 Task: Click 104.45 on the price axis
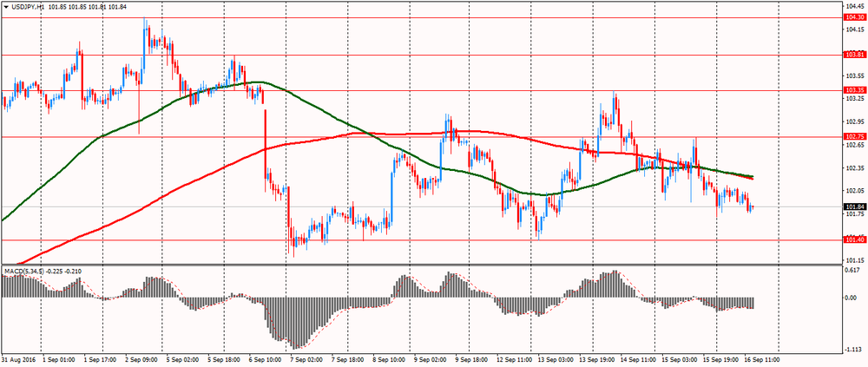point(856,6)
